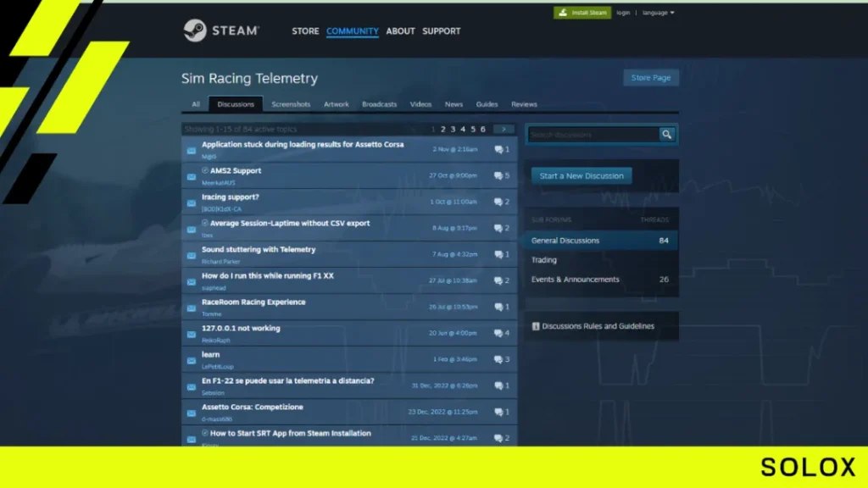
Task: Open the ABOUT menu item
Action: coord(400,31)
